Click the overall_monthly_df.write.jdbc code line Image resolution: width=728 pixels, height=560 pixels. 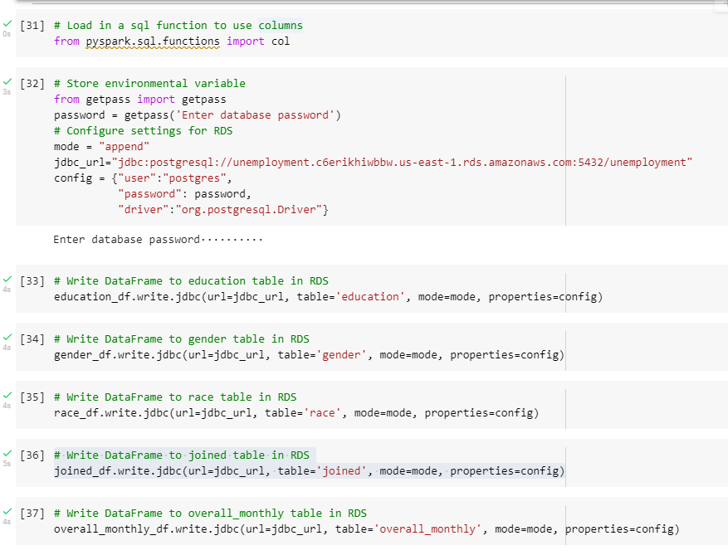(x=367, y=529)
